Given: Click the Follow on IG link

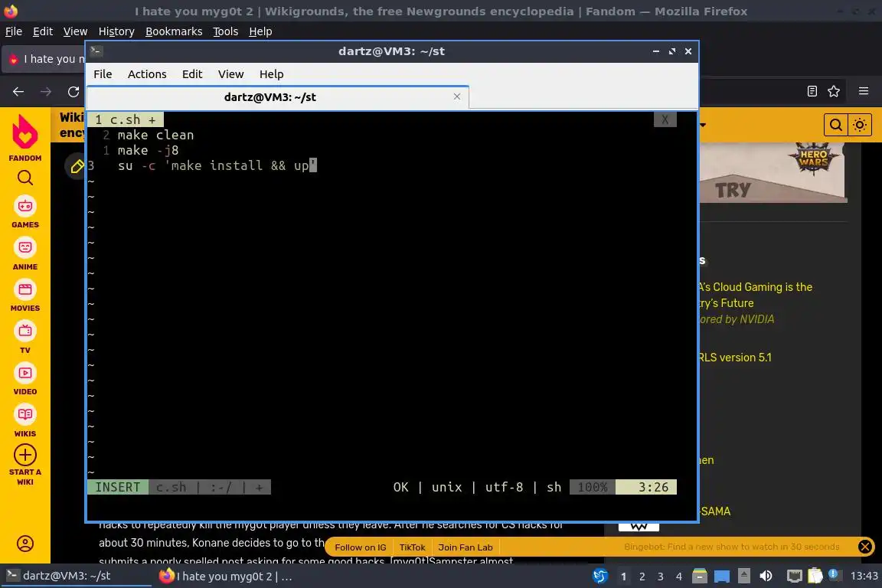Looking at the screenshot, I should (360, 547).
